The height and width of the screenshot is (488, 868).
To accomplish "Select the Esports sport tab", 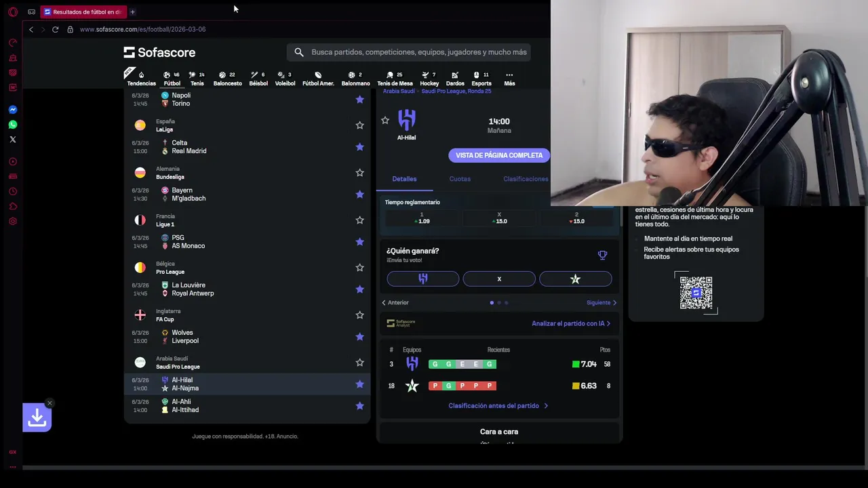I will click(x=481, y=79).
